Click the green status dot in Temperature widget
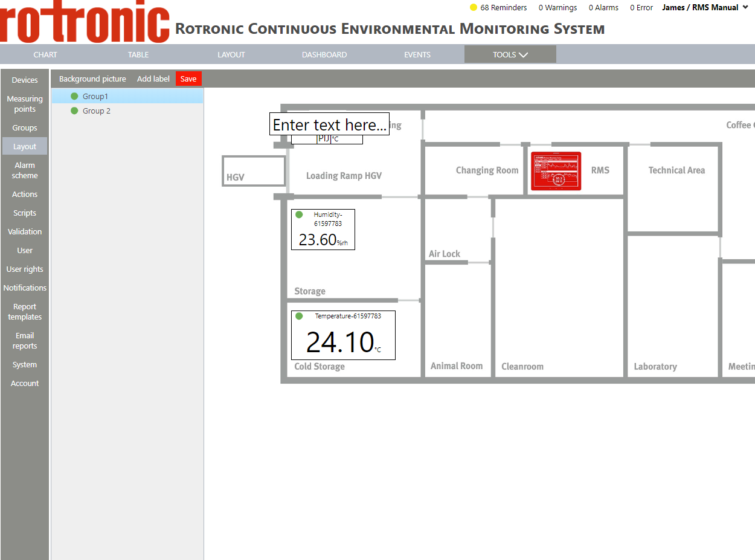The width and height of the screenshot is (755, 560). pos(299,316)
